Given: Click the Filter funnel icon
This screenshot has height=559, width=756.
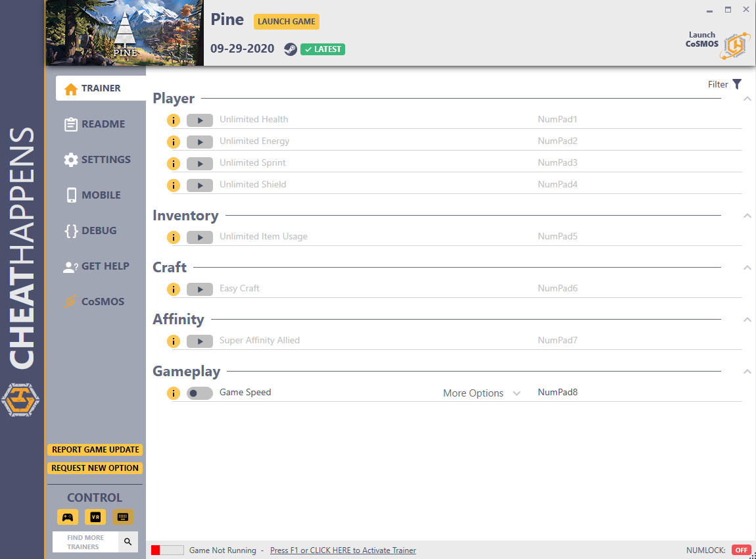Looking at the screenshot, I should click(x=737, y=84).
